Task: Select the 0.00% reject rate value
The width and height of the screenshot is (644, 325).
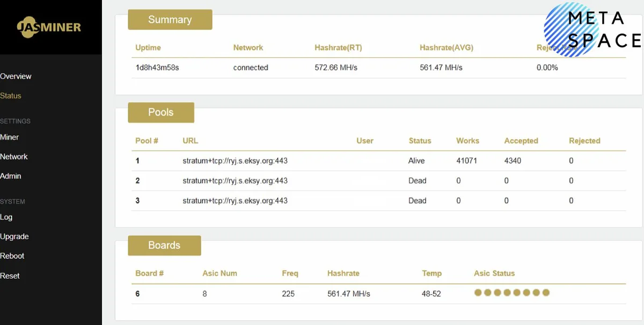Action: 547,68
